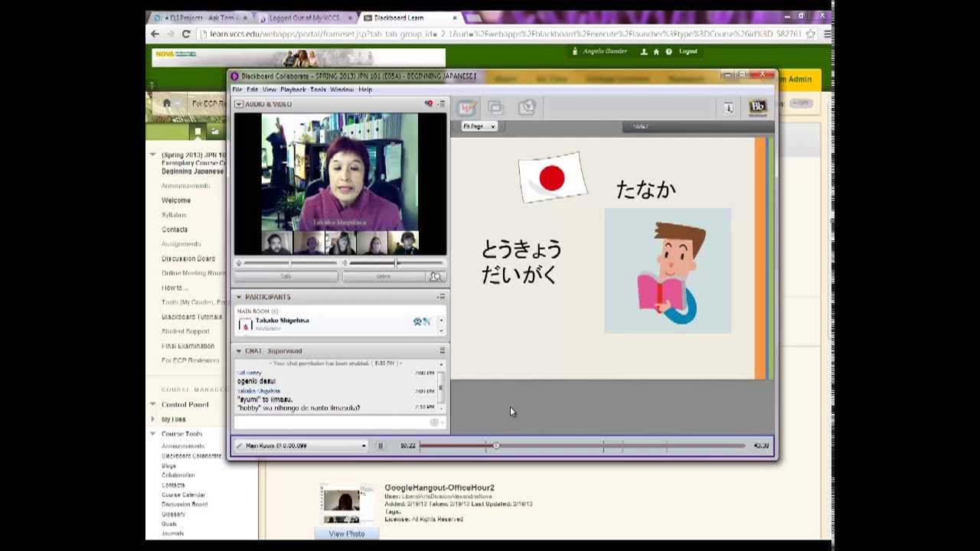Click the video preview magnifier icon

tap(436, 277)
